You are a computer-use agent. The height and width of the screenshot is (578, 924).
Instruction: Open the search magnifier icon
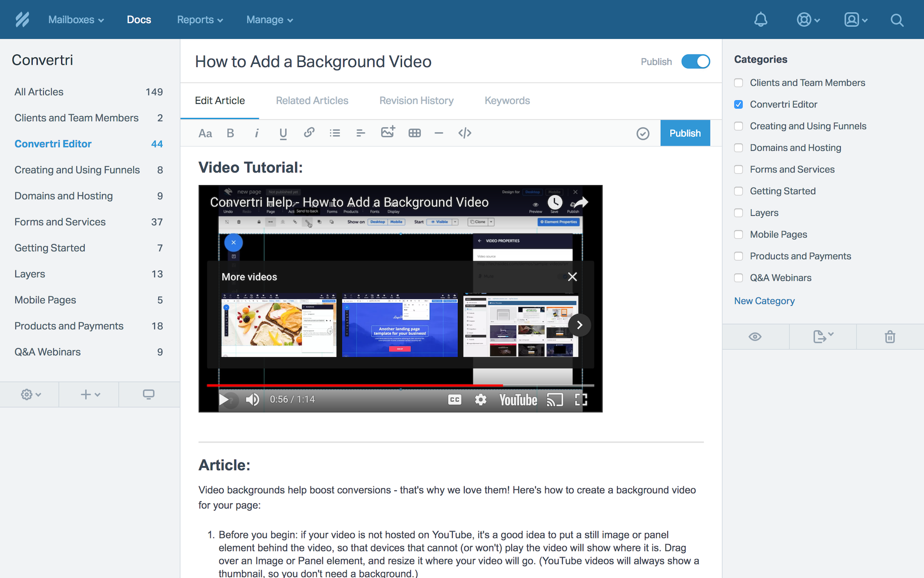pyautogui.click(x=897, y=20)
